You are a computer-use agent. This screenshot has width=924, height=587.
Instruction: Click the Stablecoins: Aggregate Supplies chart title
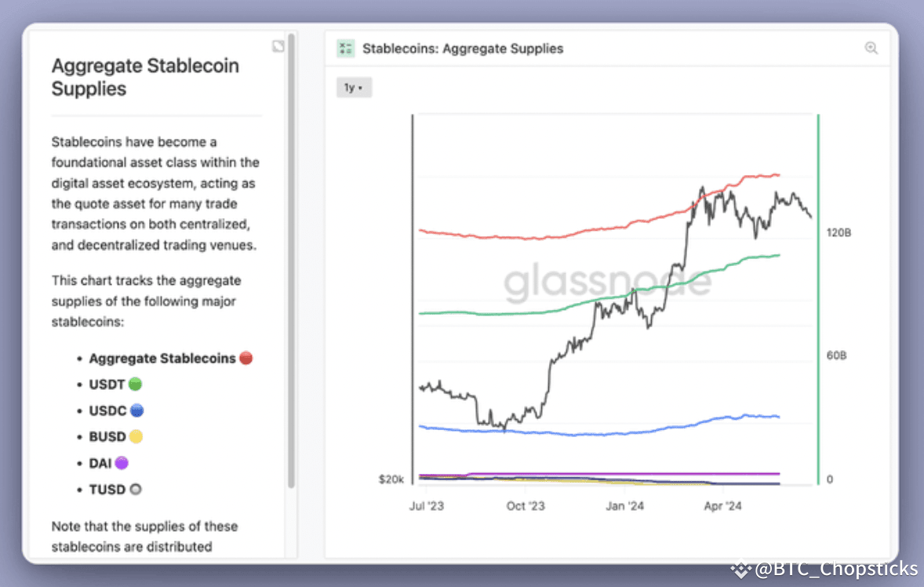pos(463,49)
